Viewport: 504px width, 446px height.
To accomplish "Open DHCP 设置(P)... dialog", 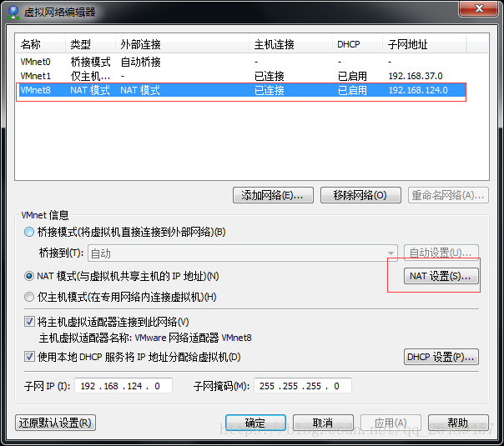I will 441,357.
